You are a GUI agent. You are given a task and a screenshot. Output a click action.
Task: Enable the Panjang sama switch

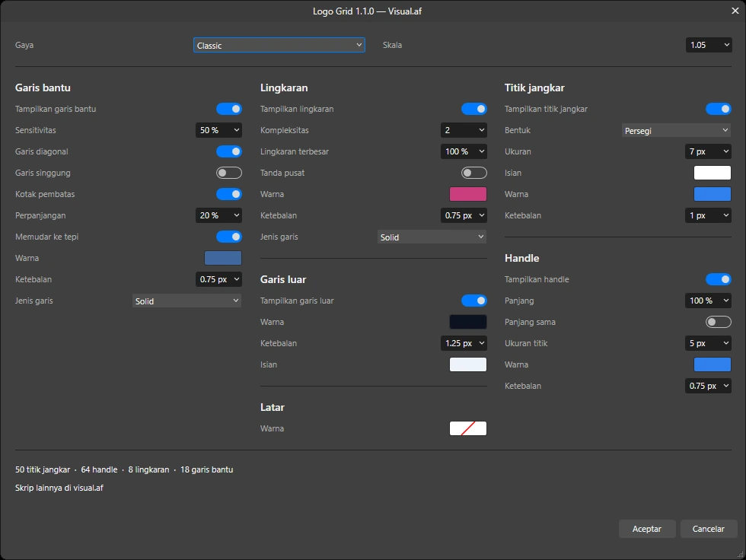pos(719,322)
